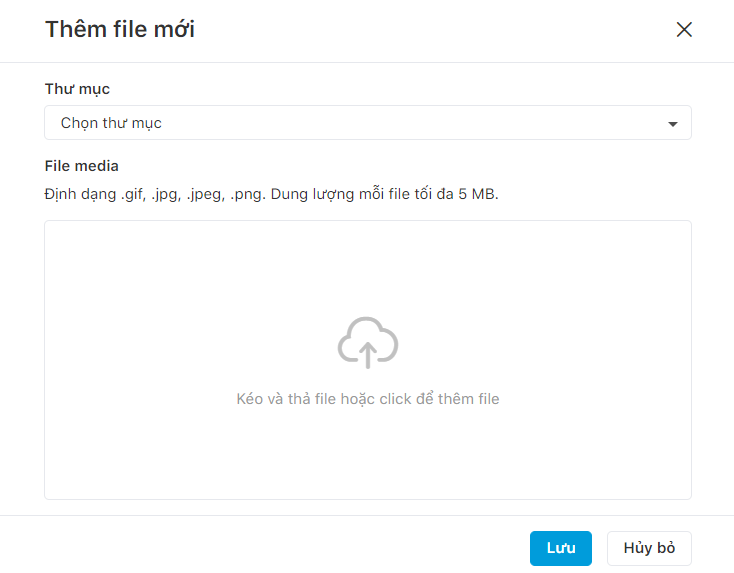Click 'Kéo và thả file hoặc click để thêm file' text

click(x=368, y=399)
